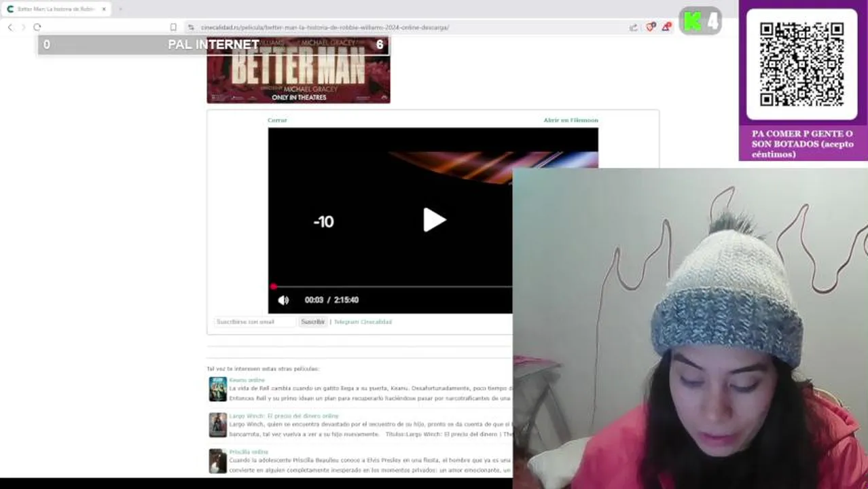
Task: Open a new browser tab
Action: [120, 9]
